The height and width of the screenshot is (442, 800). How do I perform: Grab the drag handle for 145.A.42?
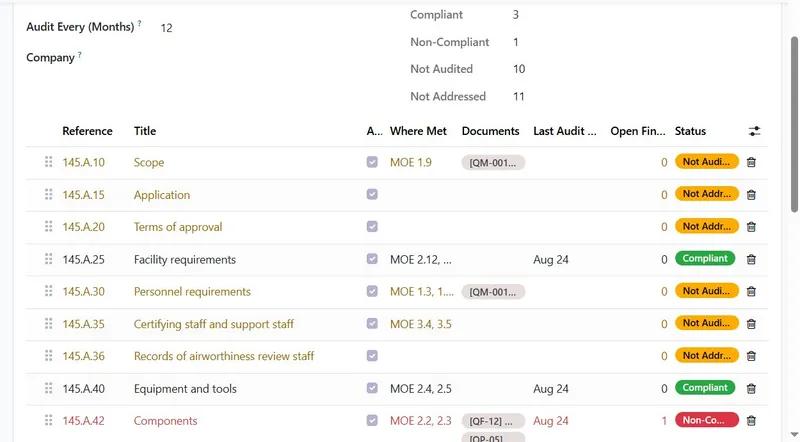(48, 421)
